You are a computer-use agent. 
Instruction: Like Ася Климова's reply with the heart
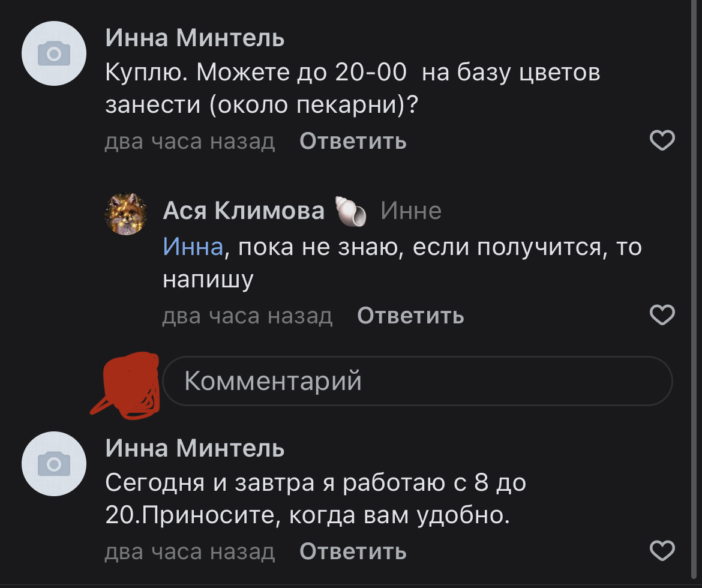[x=662, y=316]
